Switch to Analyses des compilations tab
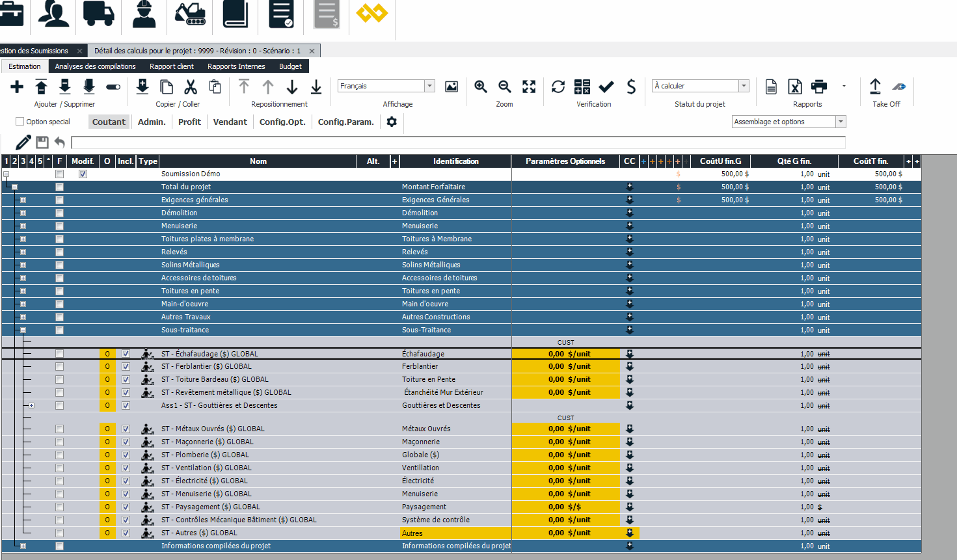 [x=96, y=66]
